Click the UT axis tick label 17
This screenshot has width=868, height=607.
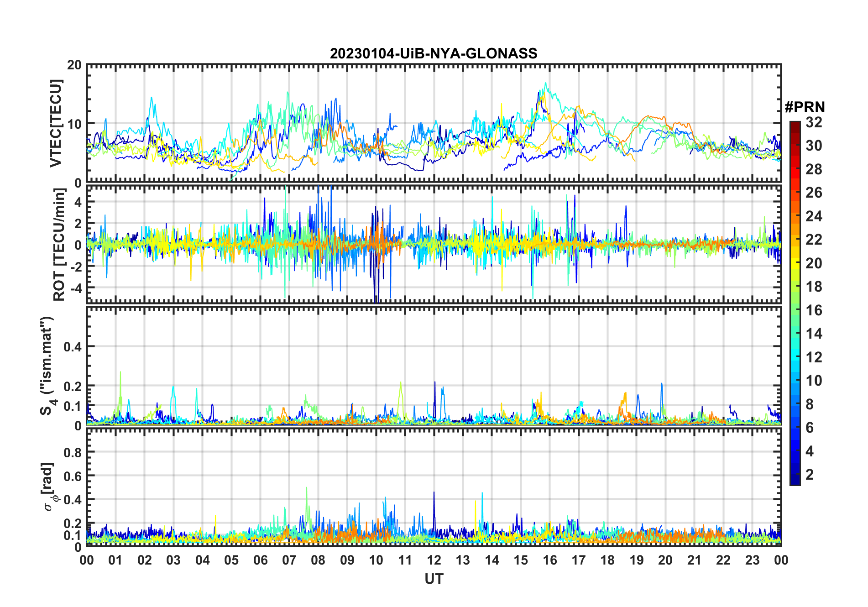point(579,560)
